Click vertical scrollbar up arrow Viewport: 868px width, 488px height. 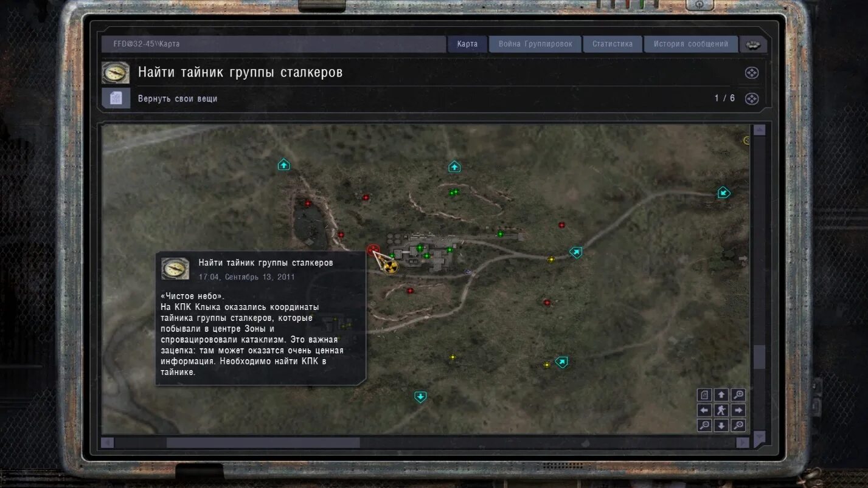tap(759, 129)
